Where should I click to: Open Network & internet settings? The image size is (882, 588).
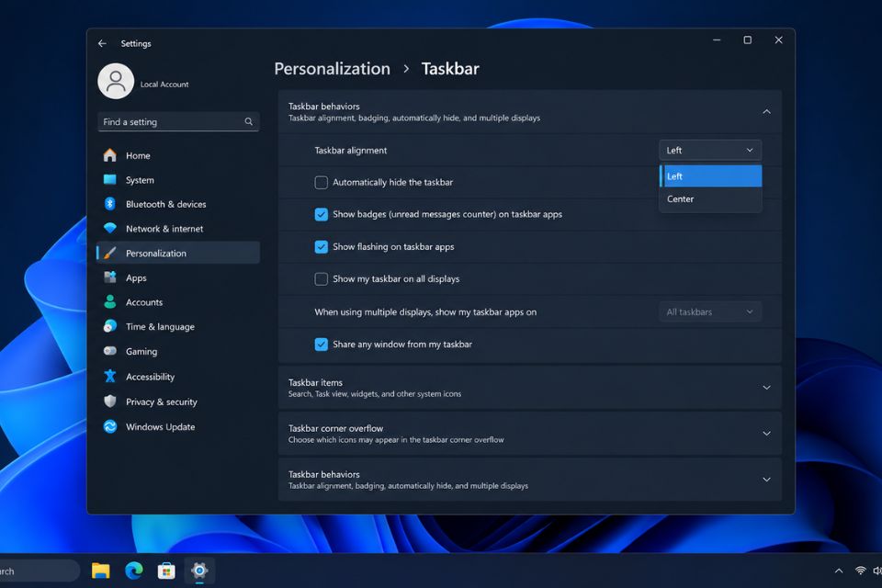(x=178, y=229)
